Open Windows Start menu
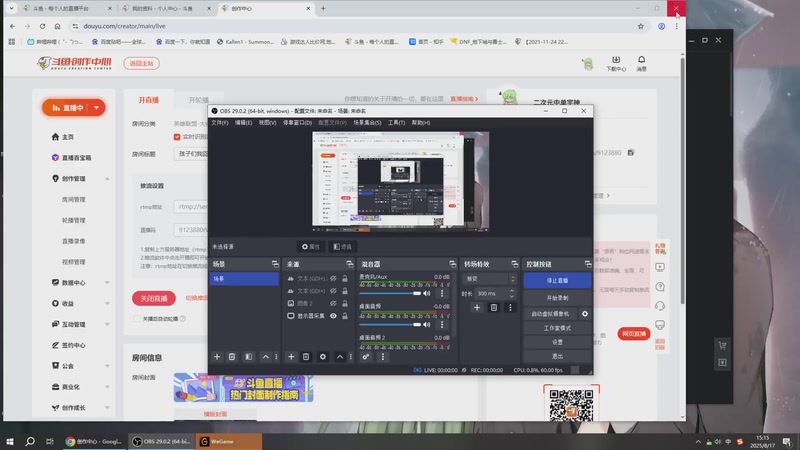Screen dimensions: 800x450 (10, 441)
